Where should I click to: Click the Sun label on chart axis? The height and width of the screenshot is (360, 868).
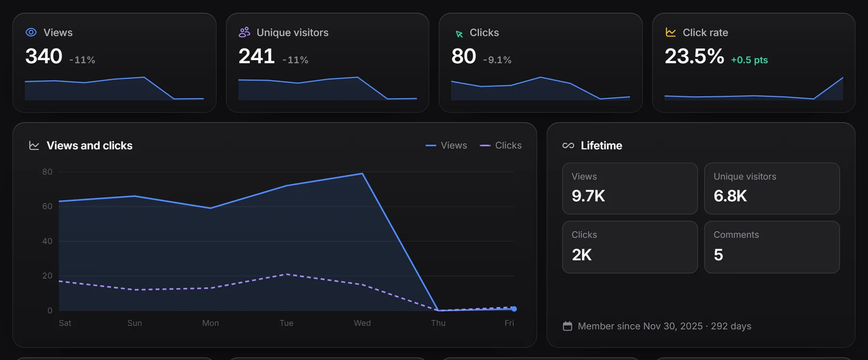(x=135, y=323)
